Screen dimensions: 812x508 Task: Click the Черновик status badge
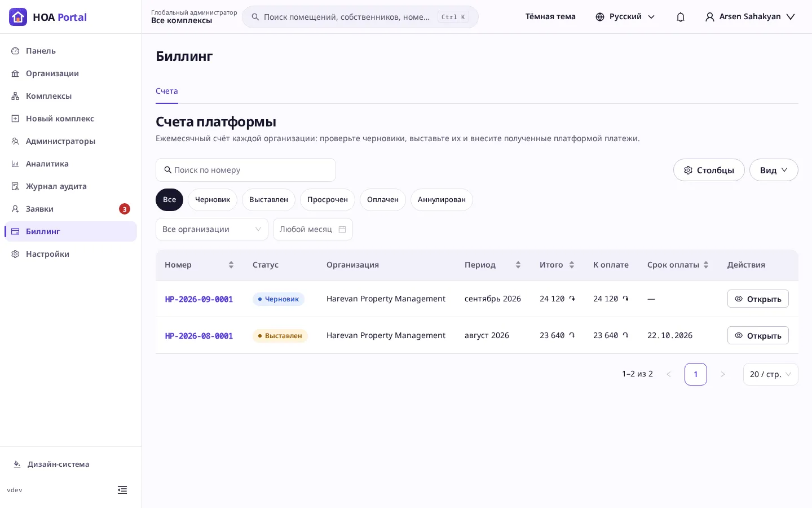click(279, 299)
